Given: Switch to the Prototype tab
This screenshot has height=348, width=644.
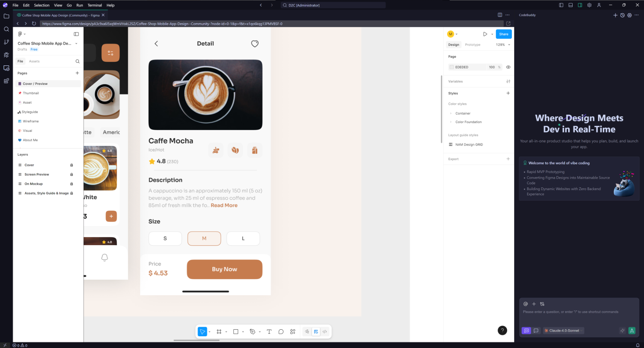Looking at the screenshot, I should (x=473, y=45).
